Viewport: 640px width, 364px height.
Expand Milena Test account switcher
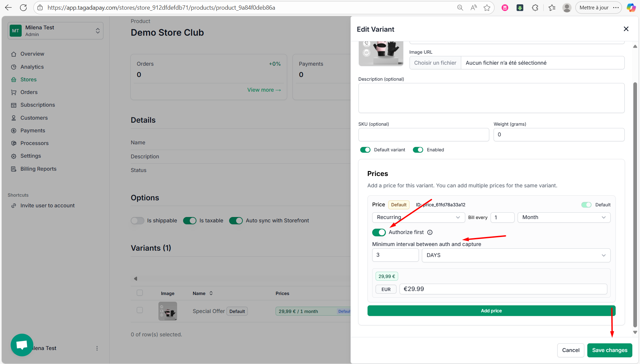(x=56, y=31)
